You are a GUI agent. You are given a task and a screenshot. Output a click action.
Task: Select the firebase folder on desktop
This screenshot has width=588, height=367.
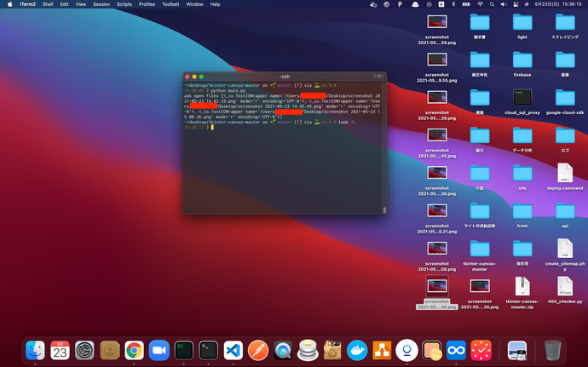tap(522, 64)
